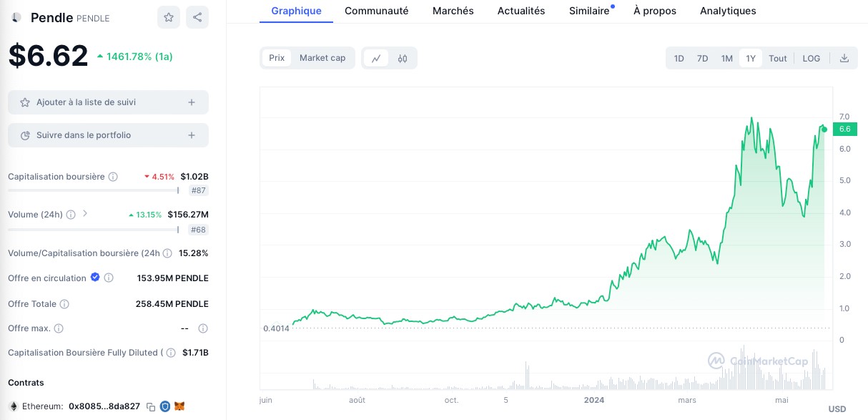The height and width of the screenshot is (420, 868).
Task: Select the Tout time range
Action: click(x=777, y=58)
